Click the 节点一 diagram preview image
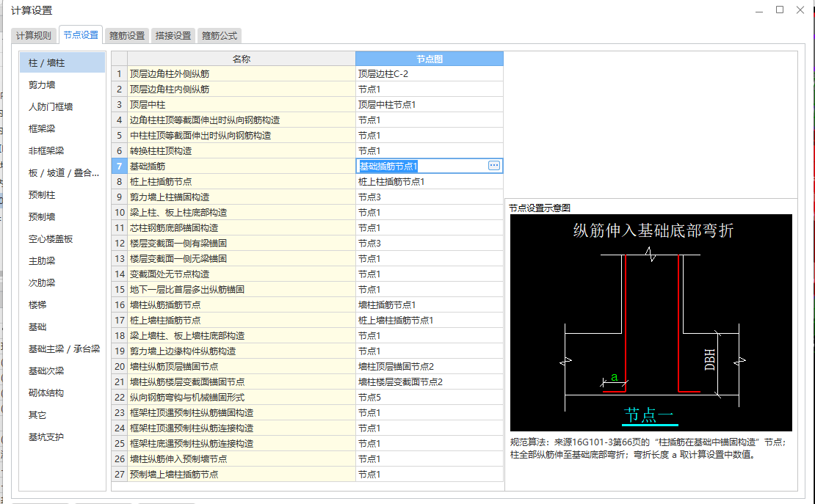815x504 pixels. point(651,323)
